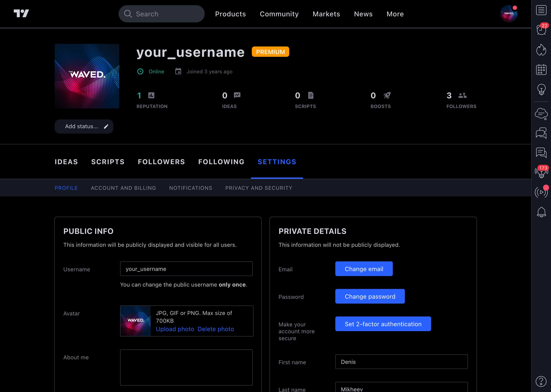Click the About me text area
The image size is (551, 392).
pyautogui.click(x=186, y=367)
